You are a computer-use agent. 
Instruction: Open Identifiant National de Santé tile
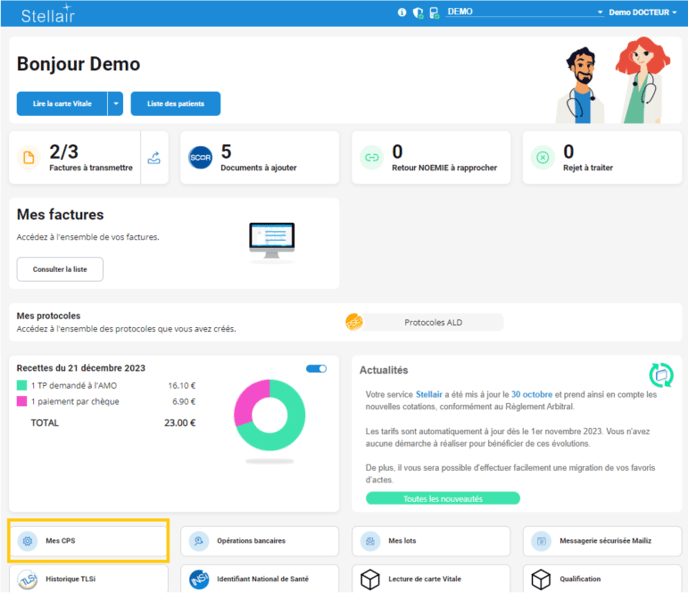click(x=260, y=579)
